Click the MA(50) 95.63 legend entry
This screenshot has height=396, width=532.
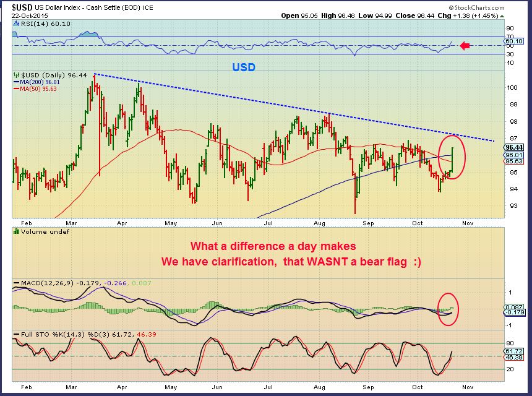click(35, 89)
